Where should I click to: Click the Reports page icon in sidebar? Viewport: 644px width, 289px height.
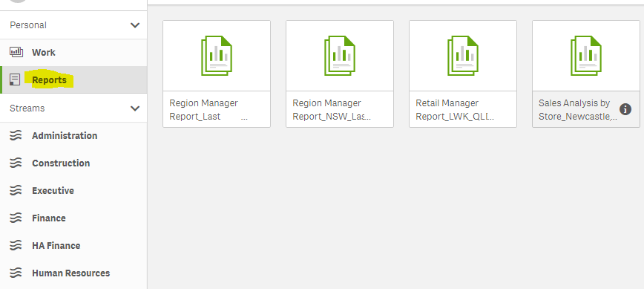[15, 79]
